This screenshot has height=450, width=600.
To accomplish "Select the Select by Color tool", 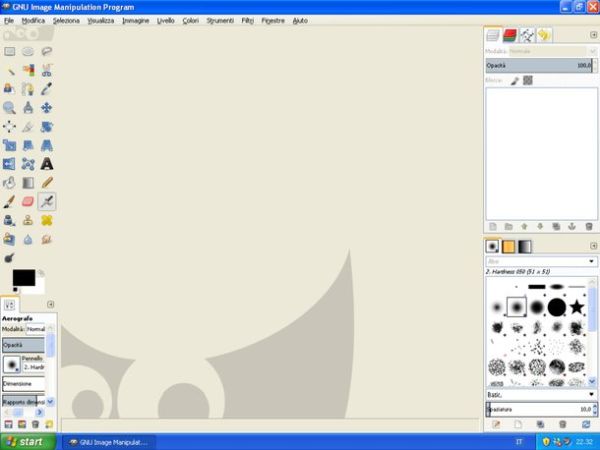I will 28,70.
